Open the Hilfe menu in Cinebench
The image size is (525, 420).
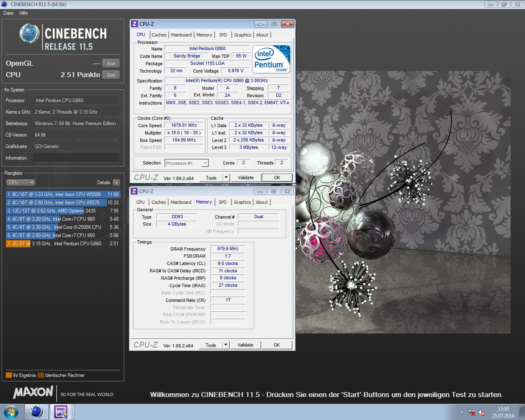(23, 13)
